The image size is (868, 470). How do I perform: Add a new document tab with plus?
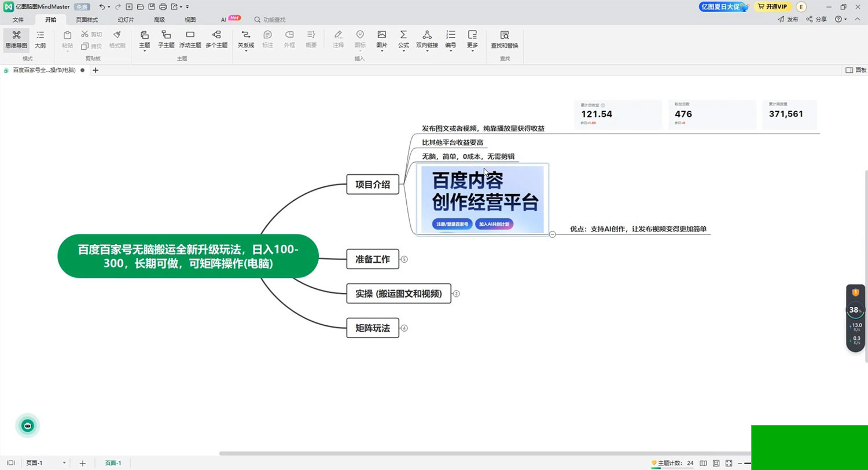click(x=95, y=70)
